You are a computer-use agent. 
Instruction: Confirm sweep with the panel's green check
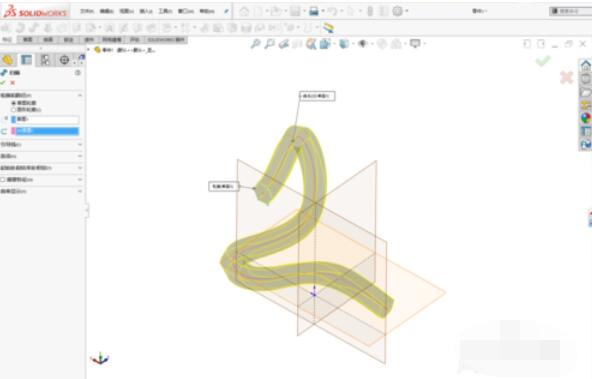pos(3,83)
